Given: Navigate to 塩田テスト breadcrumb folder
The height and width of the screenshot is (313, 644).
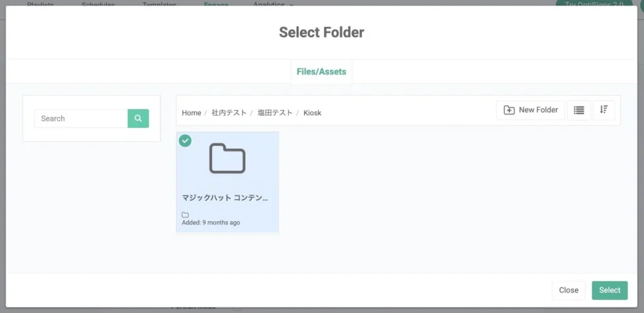Looking at the screenshot, I should [x=275, y=113].
